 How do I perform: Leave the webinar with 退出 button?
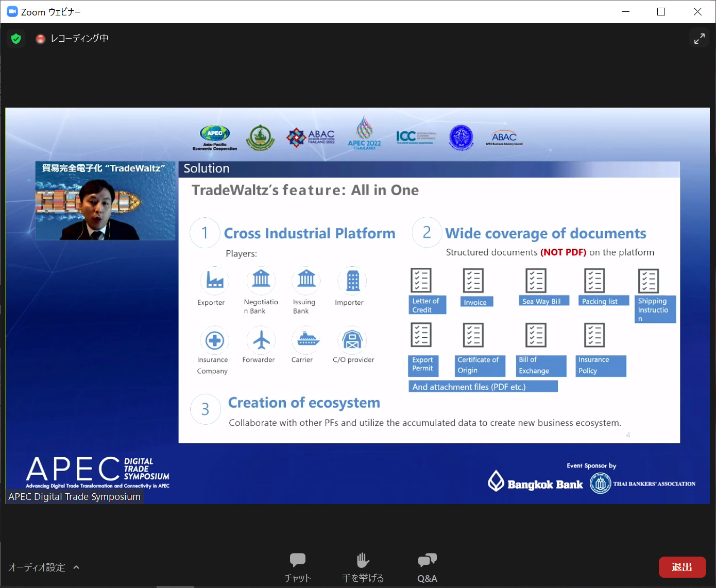coord(682,567)
